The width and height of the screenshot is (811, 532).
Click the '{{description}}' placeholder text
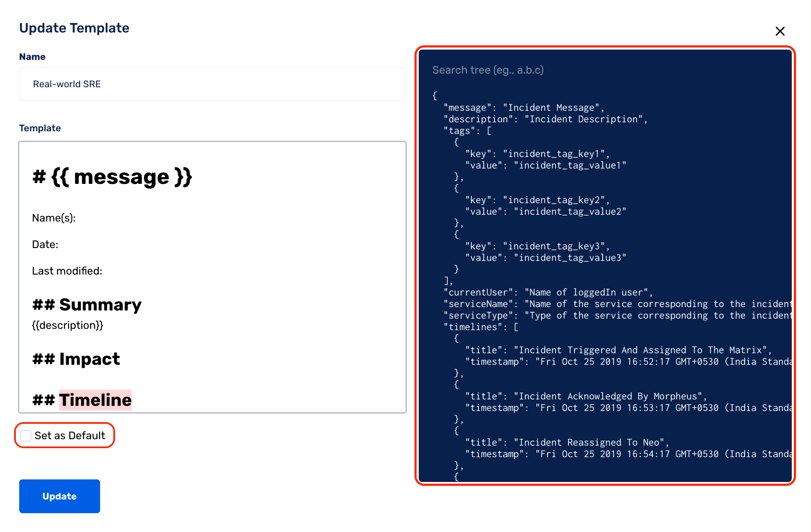click(68, 325)
